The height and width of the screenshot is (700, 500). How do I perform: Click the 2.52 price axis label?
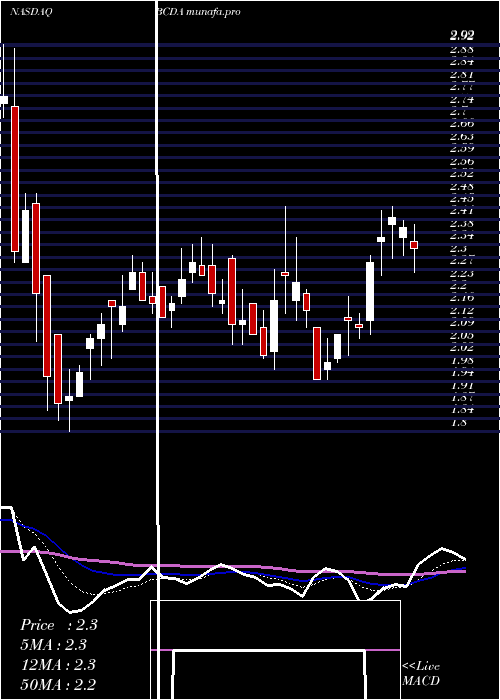(462, 174)
